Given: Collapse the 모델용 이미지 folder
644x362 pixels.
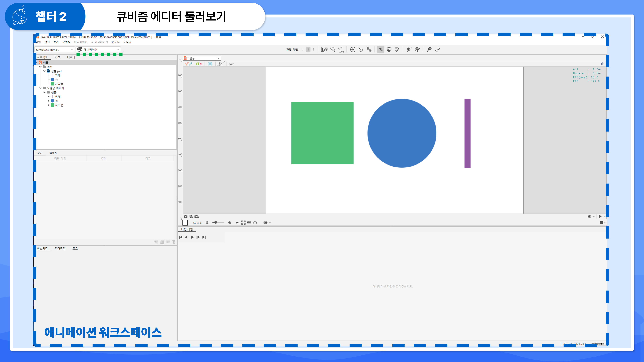Looking at the screenshot, I should (41, 88).
